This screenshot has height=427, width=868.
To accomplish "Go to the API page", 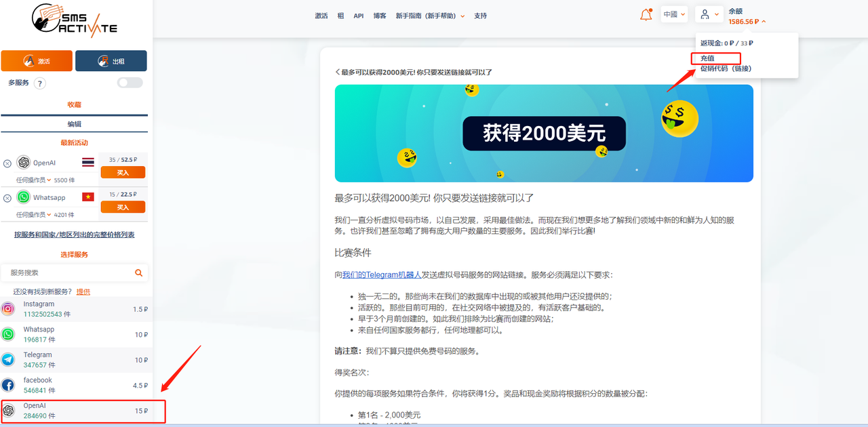I will click(359, 16).
